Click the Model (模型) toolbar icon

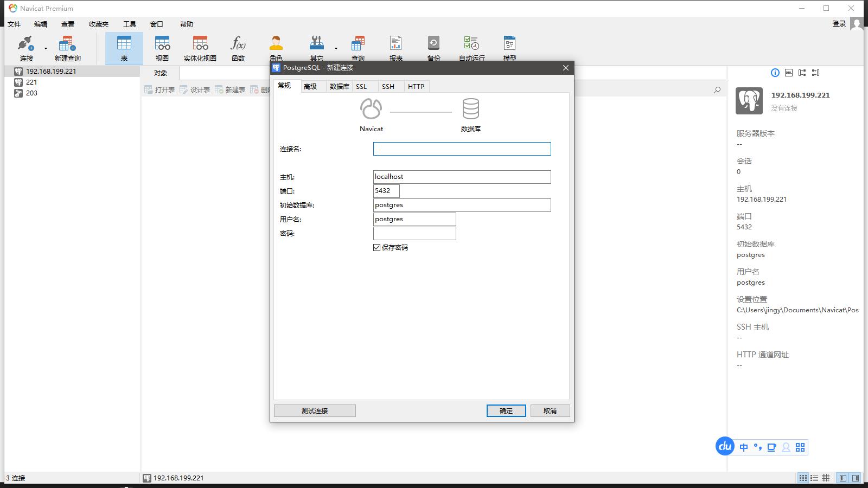click(x=510, y=48)
